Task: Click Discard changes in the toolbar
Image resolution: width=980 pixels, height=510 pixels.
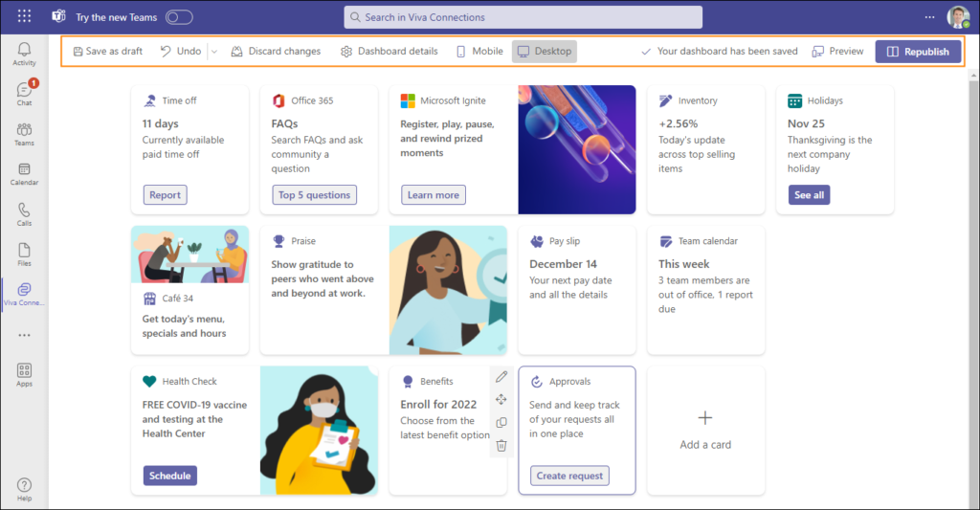Action: [x=276, y=52]
